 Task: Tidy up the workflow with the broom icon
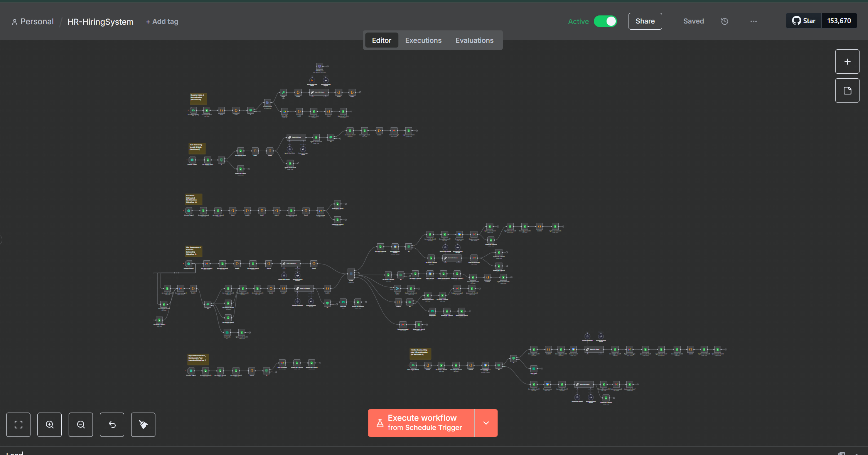(143, 425)
